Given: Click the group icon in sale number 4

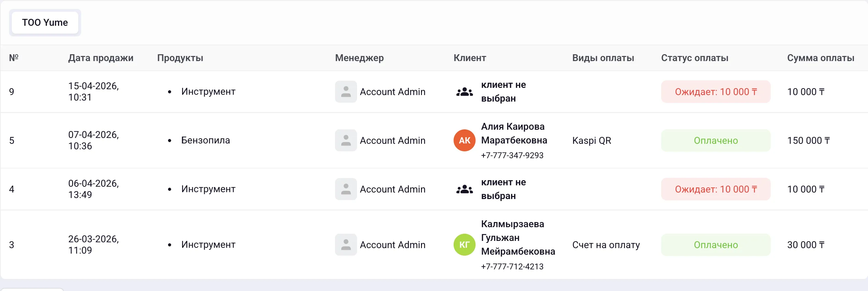Looking at the screenshot, I should (464, 189).
